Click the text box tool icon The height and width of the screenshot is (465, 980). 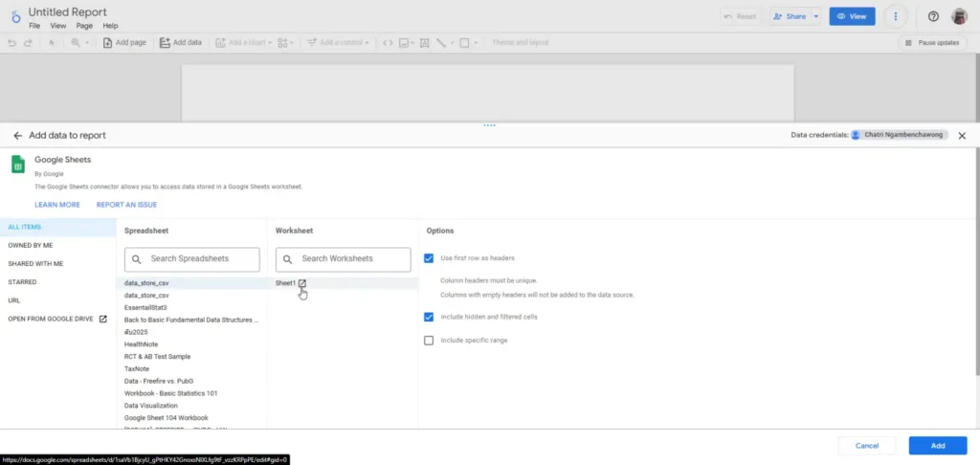[x=424, y=42]
